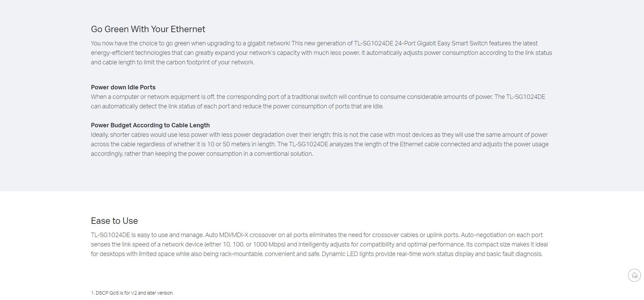Viewport: 644px width, 300px height.
Task: Click the words '10 or 50 meters in length'
Action: click(241, 144)
